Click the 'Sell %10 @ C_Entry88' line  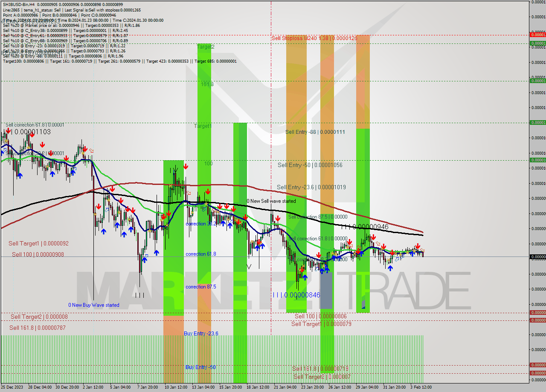(65, 40)
